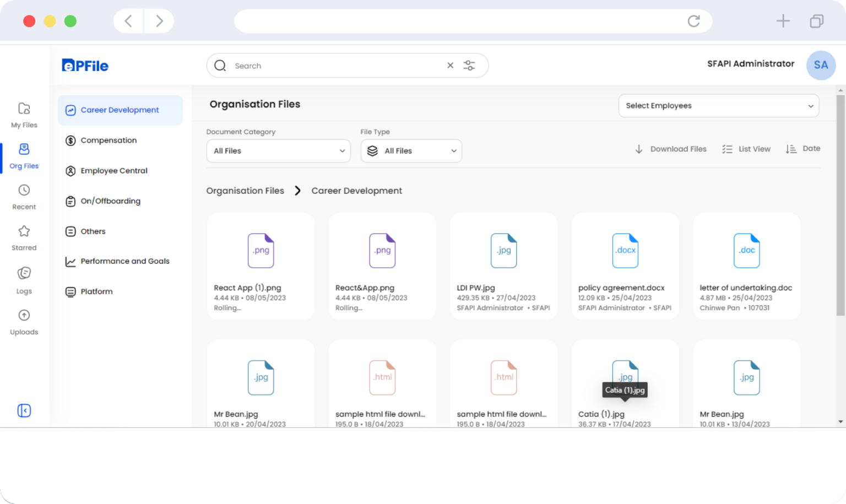Select the Recent section in the sidebar
The width and height of the screenshot is (846, 504).
24,197
